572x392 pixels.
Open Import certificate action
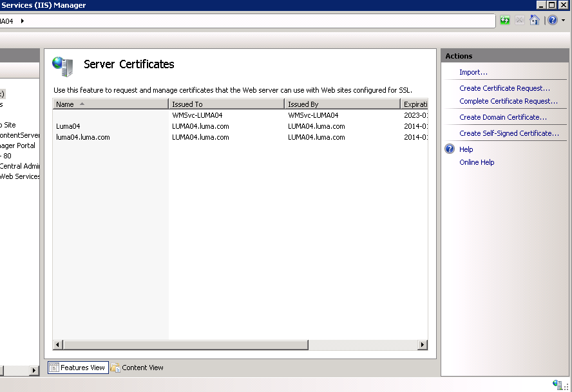[x=473, y=72]
